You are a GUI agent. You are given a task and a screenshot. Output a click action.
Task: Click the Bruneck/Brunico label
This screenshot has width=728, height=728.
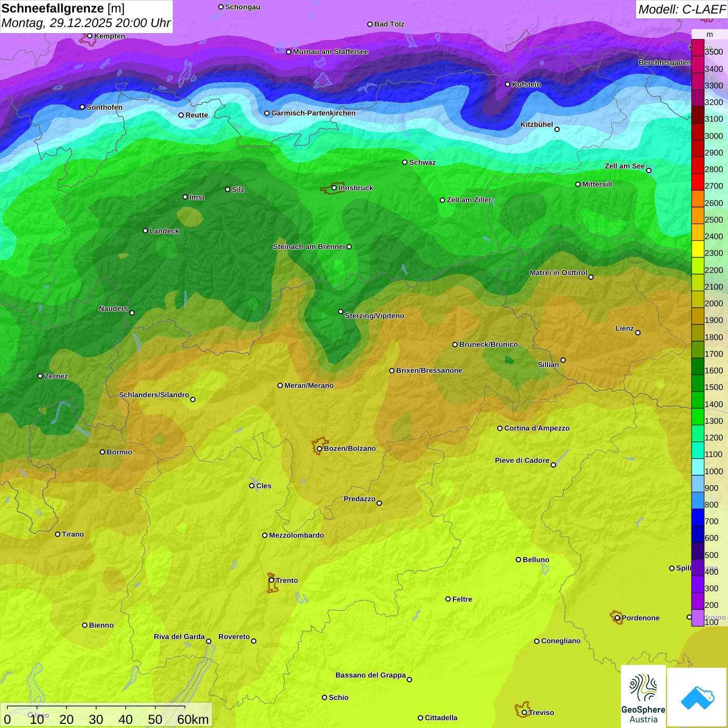tap(488, 344)
